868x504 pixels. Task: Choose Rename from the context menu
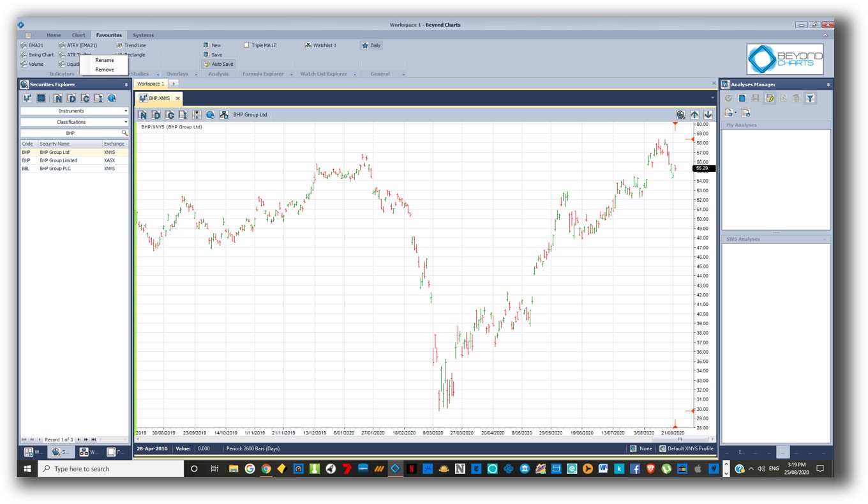103,59
